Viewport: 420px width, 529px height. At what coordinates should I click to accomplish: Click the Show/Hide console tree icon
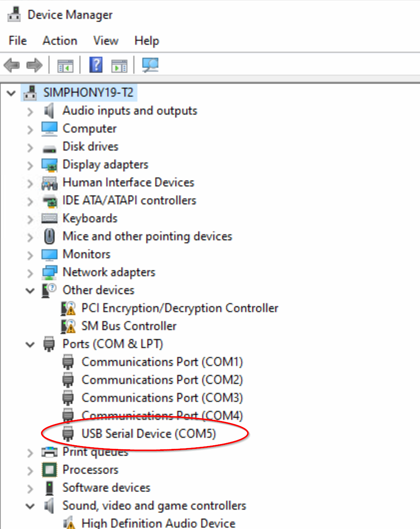[x=65, y=65]
